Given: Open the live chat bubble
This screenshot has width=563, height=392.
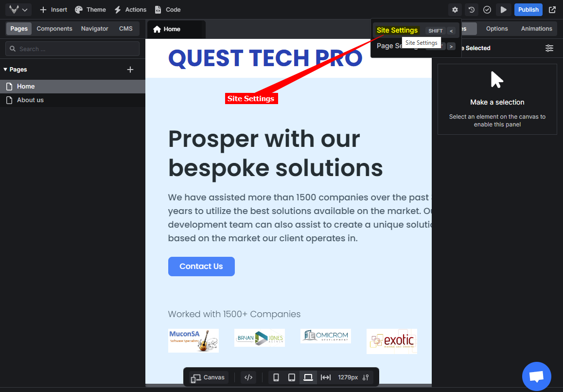Looking at the screenshot, I should click(536, 376).
